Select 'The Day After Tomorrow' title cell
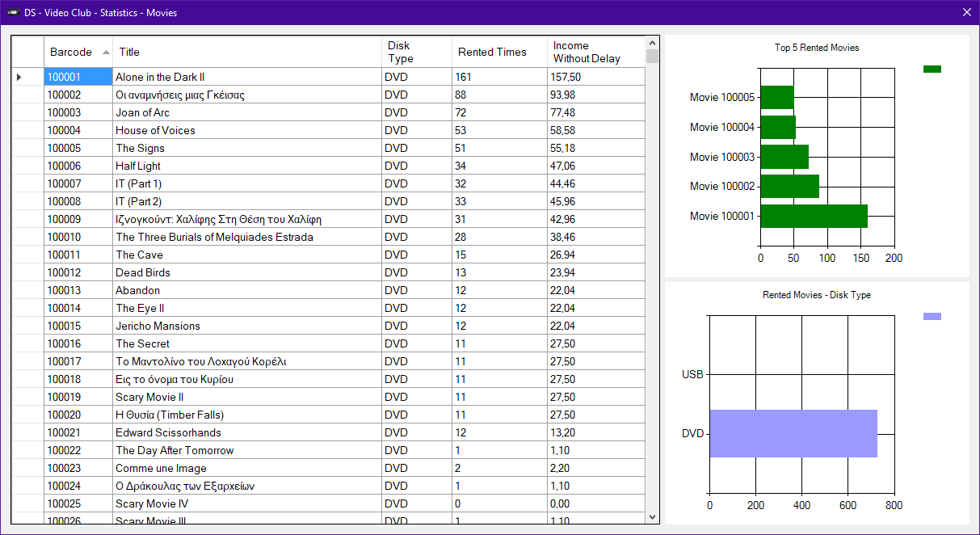980x535 pixels. tap(247, 450)
